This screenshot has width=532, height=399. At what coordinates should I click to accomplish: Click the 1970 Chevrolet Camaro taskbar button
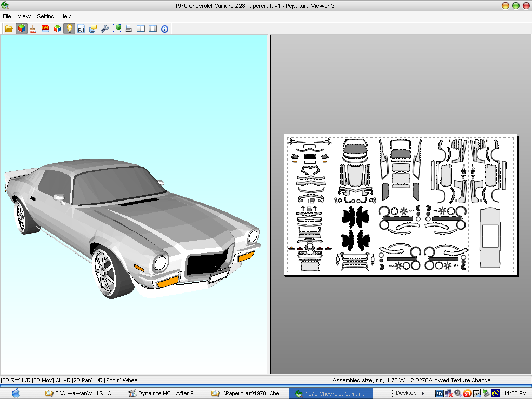[x=331, y=394]
